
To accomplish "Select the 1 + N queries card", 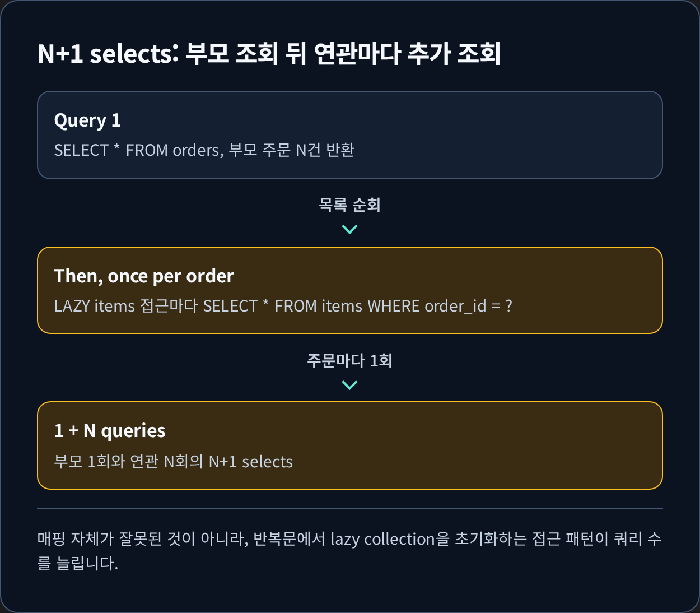I will [x=350, y=445].
